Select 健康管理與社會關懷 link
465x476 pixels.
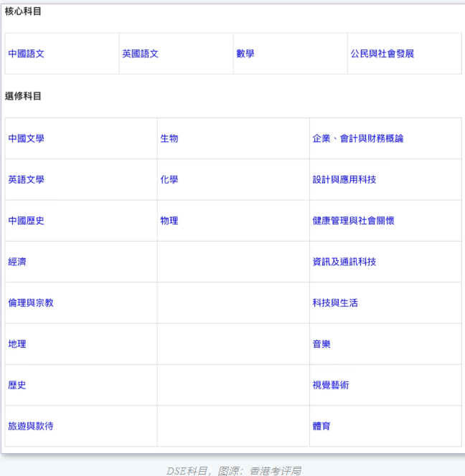[353, 220]
